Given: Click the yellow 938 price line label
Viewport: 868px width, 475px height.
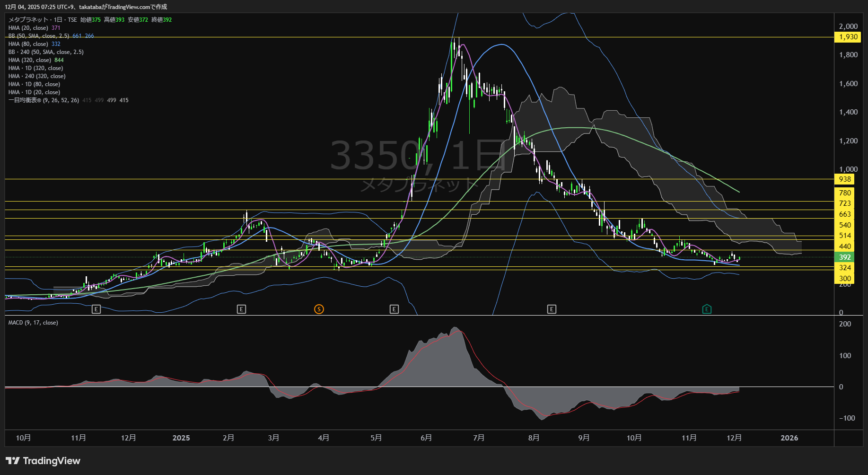Looking at the screenshot, I should [x=845, y=179].
